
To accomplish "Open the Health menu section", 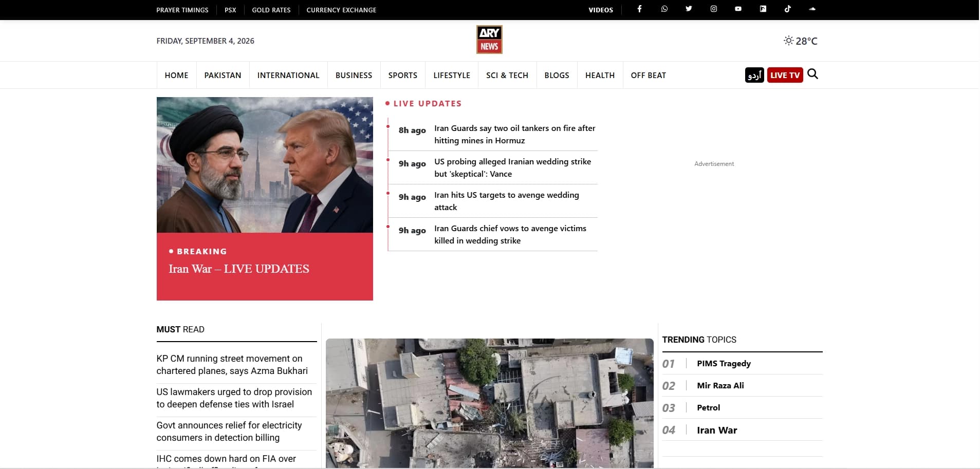I will [600, 75].
